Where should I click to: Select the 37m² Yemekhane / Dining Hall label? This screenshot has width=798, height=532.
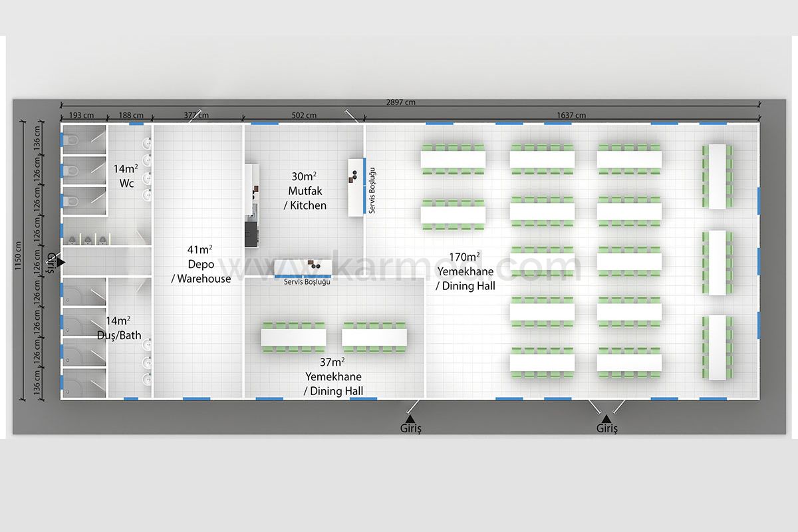(333, 376)
